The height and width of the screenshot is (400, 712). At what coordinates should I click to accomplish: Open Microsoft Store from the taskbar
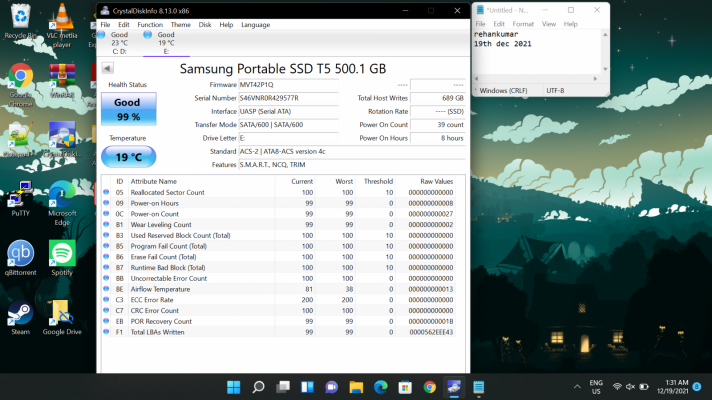click(x=405, y=387)
